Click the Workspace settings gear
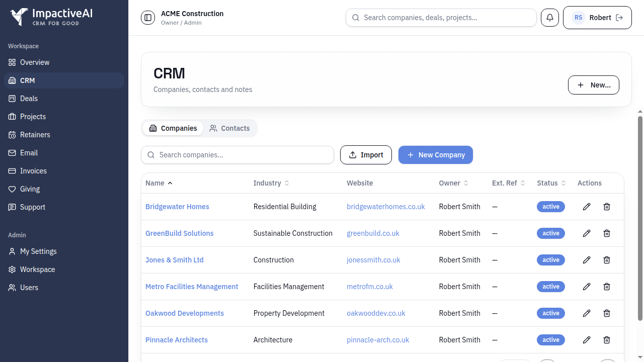The image size is (644, 362). click(x=12, y=269)
